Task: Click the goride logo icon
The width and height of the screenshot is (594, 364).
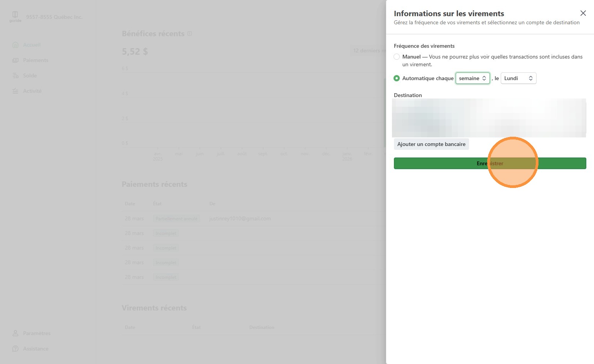Action: [15, 17]
